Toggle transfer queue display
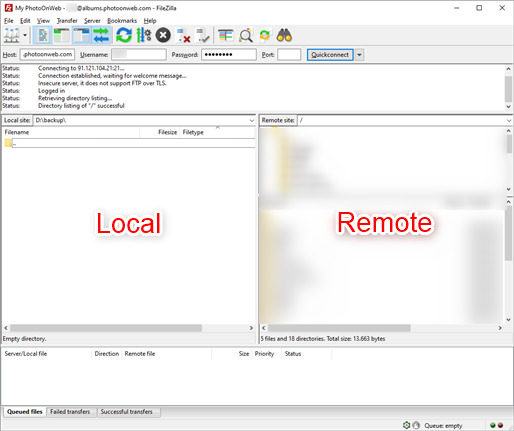The image size is (514, 431). (101, 35)
